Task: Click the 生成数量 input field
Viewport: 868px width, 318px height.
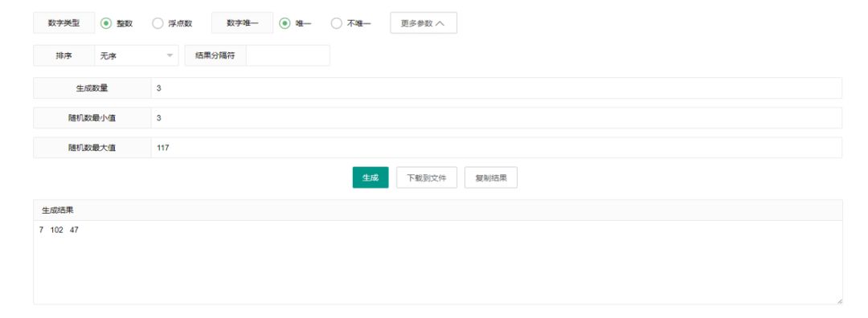Action: click(496, 88)
